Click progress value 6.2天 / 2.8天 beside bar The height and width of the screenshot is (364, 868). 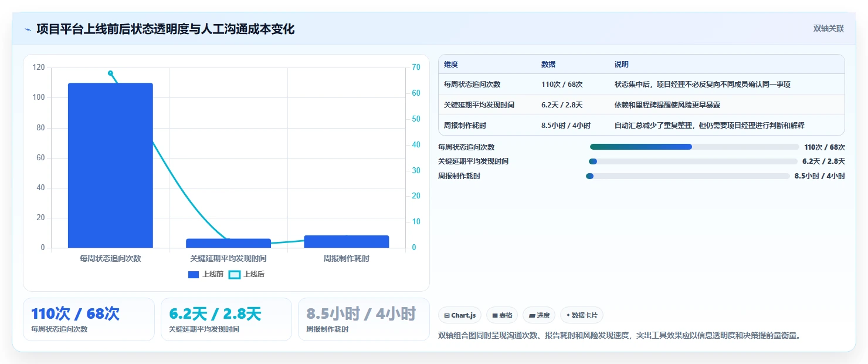[823, 161]
